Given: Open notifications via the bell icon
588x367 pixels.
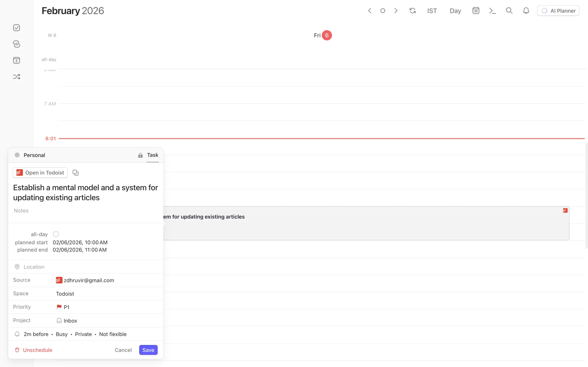Looking at the screenshot, I should click(x=526, y=11).
